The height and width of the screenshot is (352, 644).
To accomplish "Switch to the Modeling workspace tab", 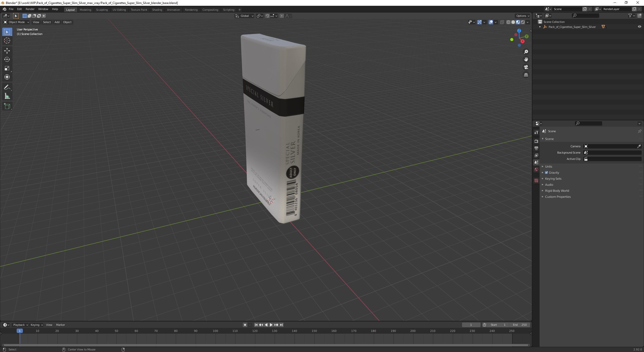I will pos(85,10).
